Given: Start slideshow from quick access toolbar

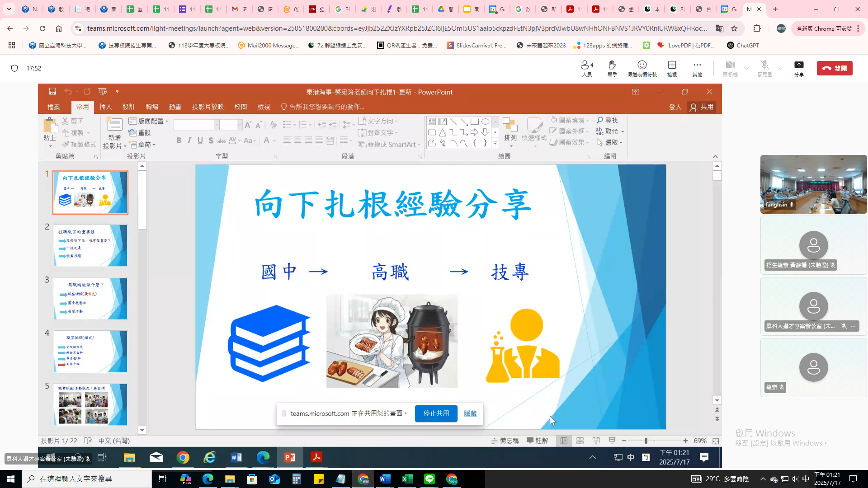Looking at the screenshot, I should click(103, 92).
